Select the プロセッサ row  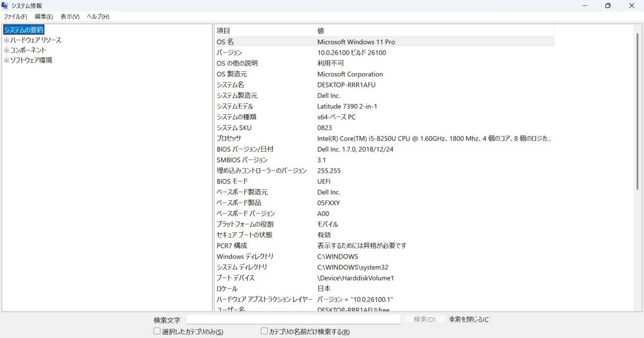384,138
